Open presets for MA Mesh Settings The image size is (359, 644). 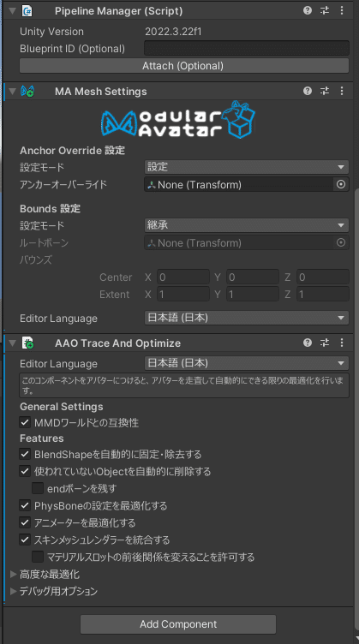point(325,91)
